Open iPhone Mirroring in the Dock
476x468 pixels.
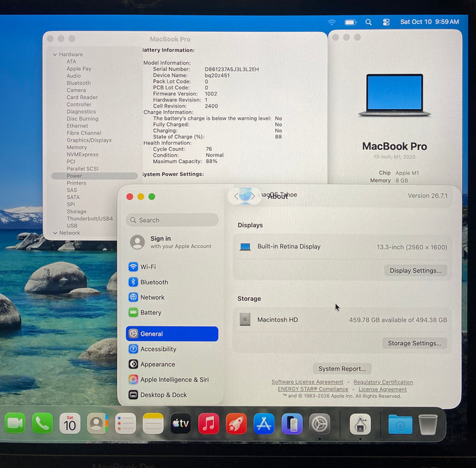291,423
